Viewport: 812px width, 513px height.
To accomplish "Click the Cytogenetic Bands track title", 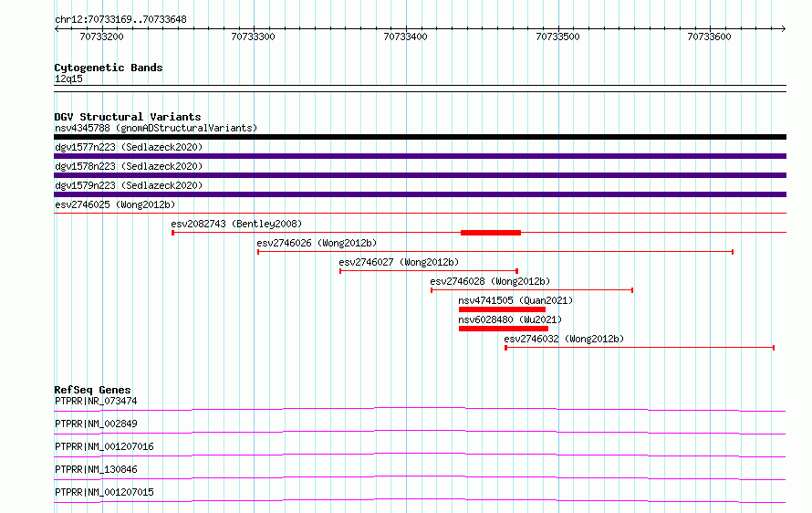I will [109, 68].
